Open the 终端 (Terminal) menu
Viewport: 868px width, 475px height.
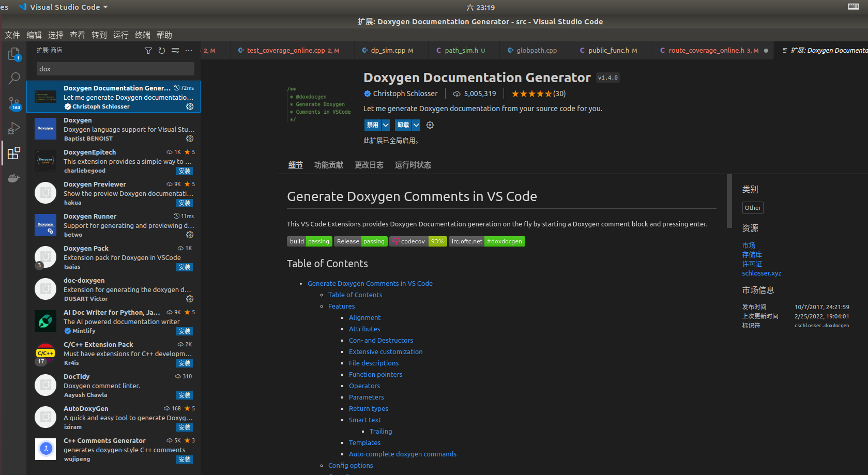pyautogui.click(x=143, y=35)
